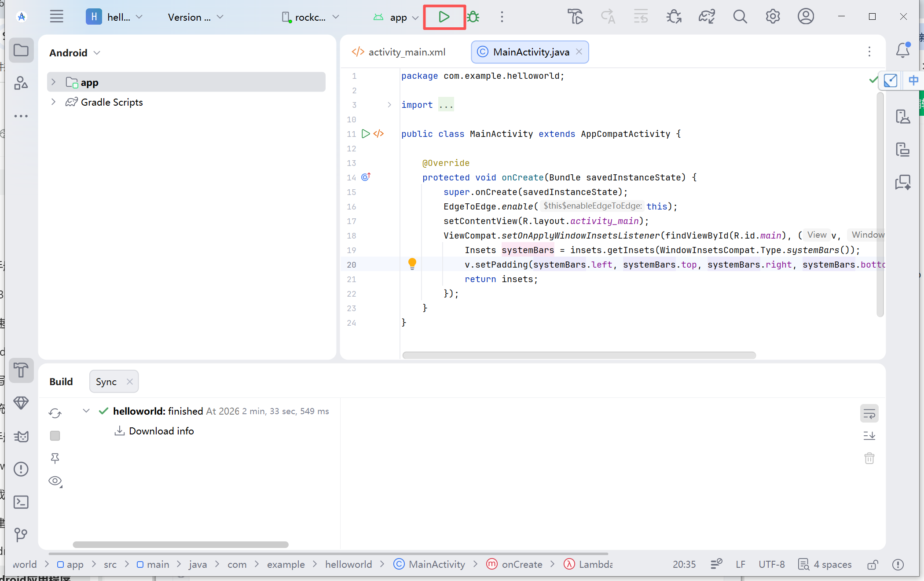Expand the Gradle Scripts tree node

[x=53, y=102]
